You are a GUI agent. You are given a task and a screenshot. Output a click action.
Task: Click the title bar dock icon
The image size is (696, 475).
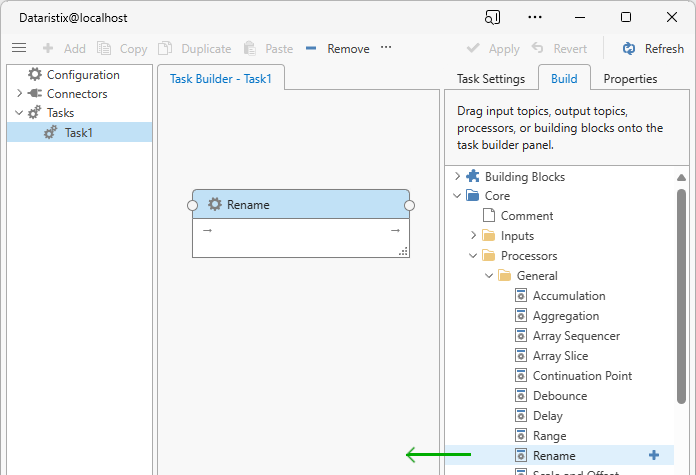(x=492, y=17)
